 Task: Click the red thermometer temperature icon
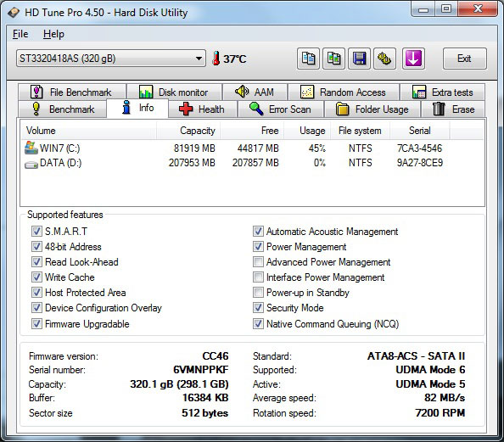tap(216, 59)
